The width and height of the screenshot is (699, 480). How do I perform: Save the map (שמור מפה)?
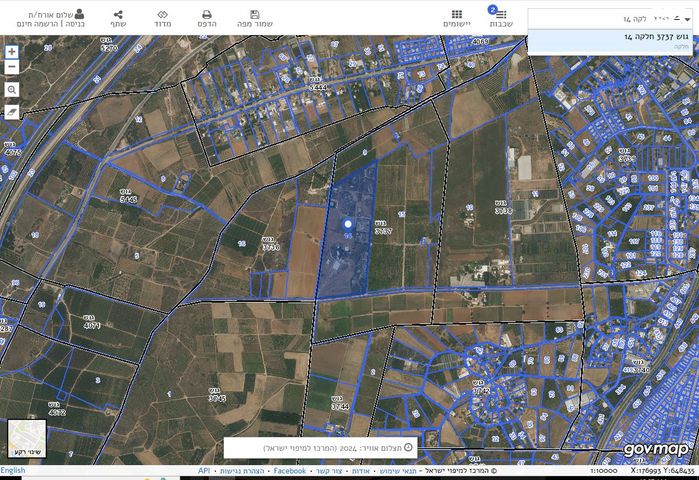255,19
